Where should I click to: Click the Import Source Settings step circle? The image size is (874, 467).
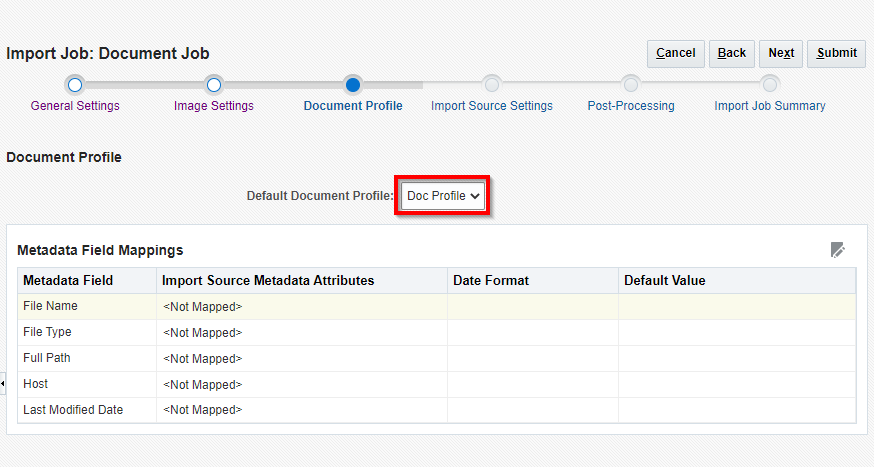pyautogui.click(x=491, y=85)
